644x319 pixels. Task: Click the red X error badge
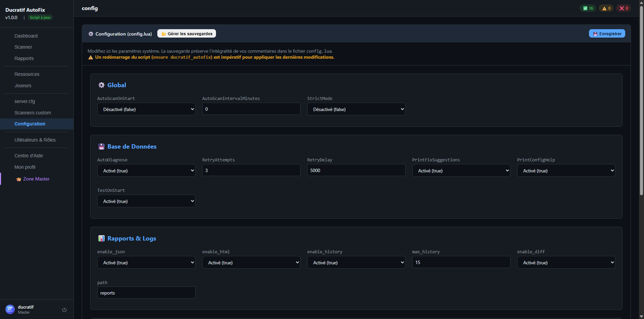[x=623, y=8]
